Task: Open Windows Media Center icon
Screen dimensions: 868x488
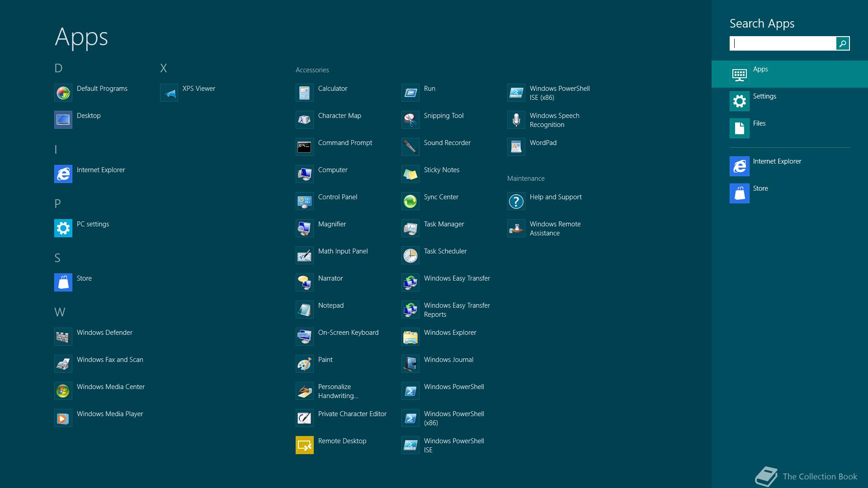Action: click(63, 391)
